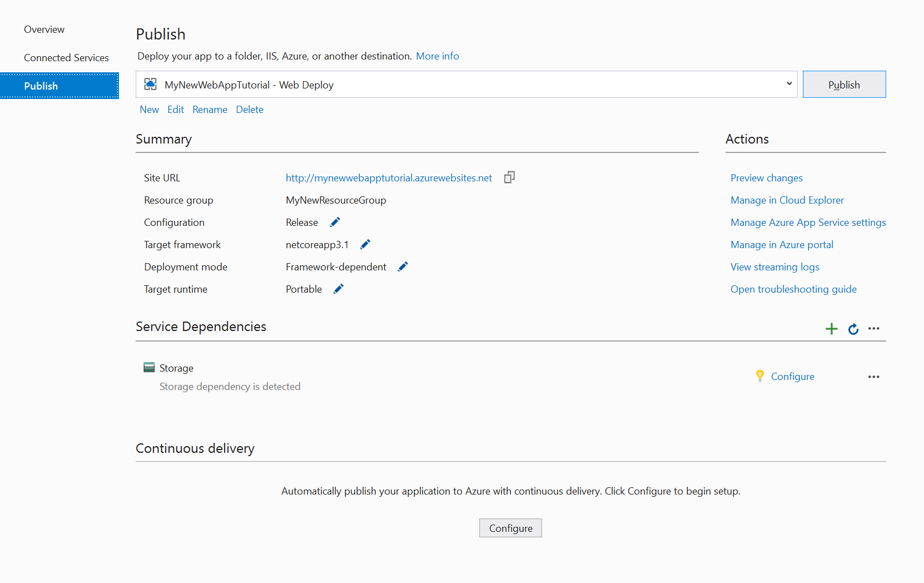Configure the Storage dependency
Viewport: 924px width, 583px height.
(792, 376)
